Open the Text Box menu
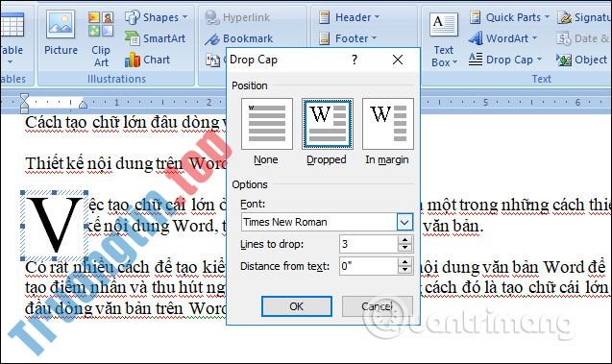Viewport: 612px width, 364px height. point(444,39)
